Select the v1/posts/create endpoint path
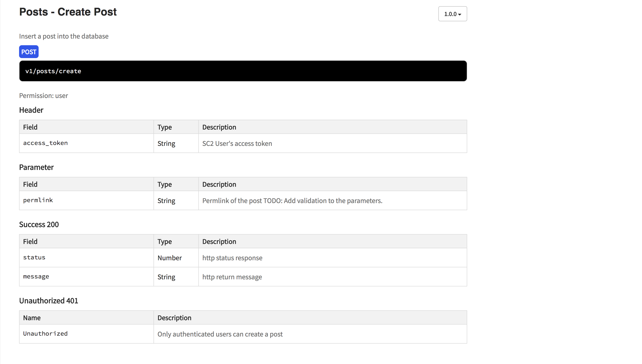This screenshot has height=364, width=642. pyautogui.click(x=53, y=71)
